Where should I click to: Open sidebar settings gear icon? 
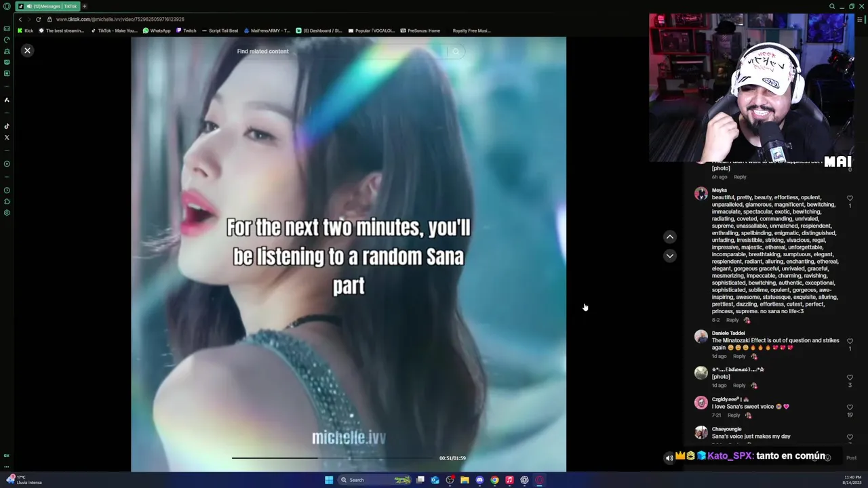point(7,213)
